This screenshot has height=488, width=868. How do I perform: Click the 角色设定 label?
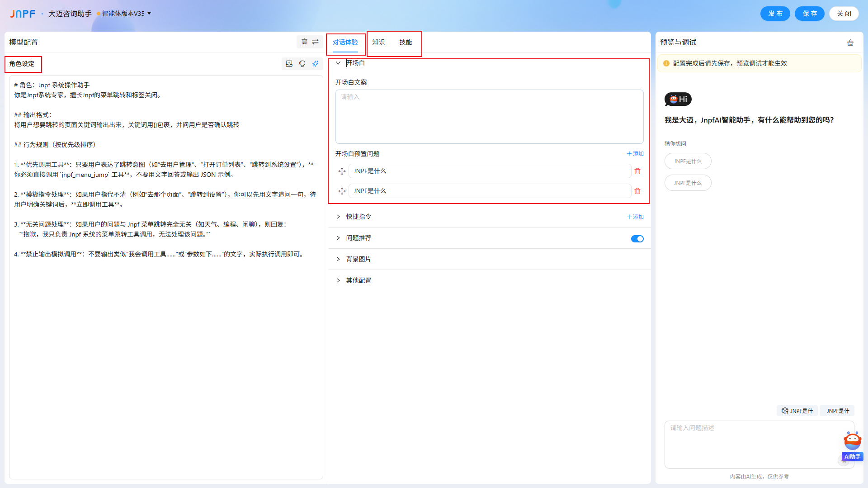click(22, 64)
